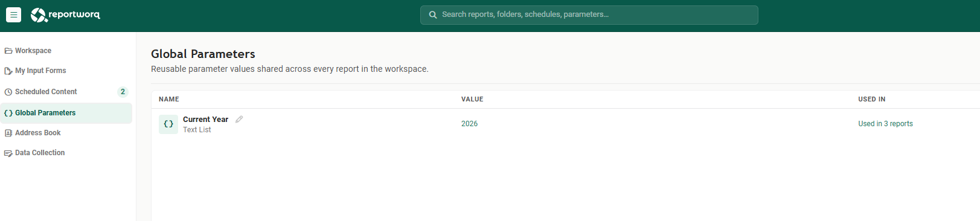Click the Workspace folder icon
This screenshot has width=980, height=221.
[x=8, y=51]
